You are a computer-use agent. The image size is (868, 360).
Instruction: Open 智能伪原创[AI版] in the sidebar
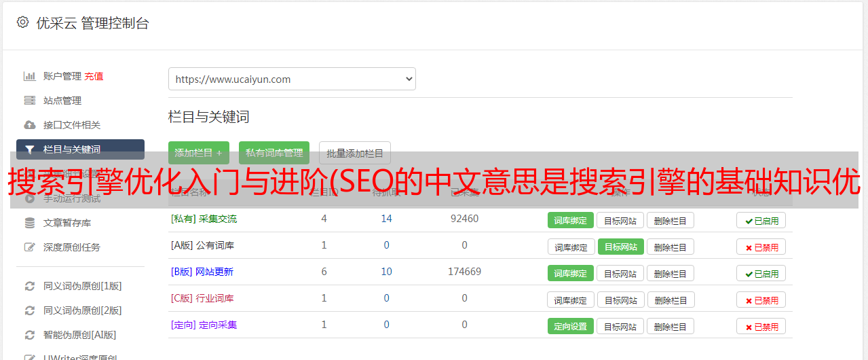point(80,335)
